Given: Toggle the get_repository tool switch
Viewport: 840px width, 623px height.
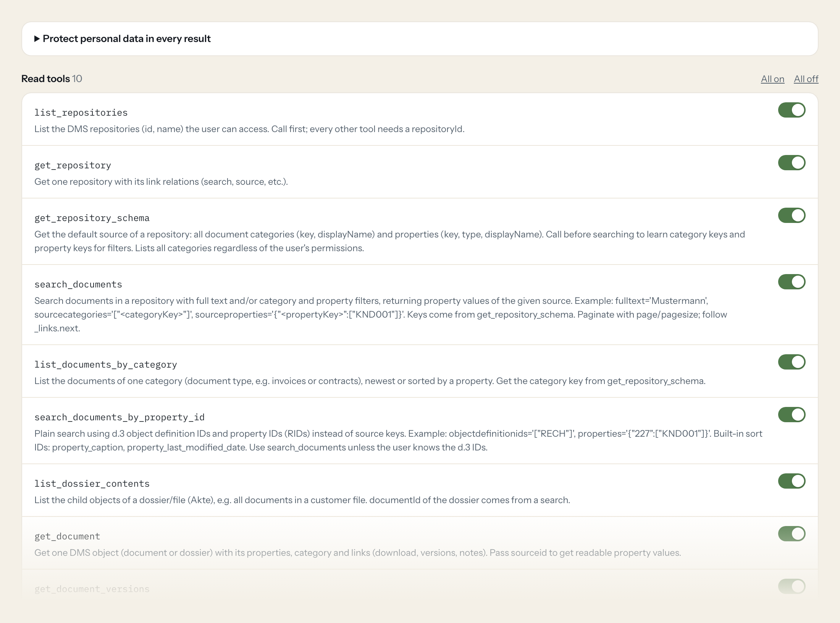Looking at the screenshot, I should 792,163.
